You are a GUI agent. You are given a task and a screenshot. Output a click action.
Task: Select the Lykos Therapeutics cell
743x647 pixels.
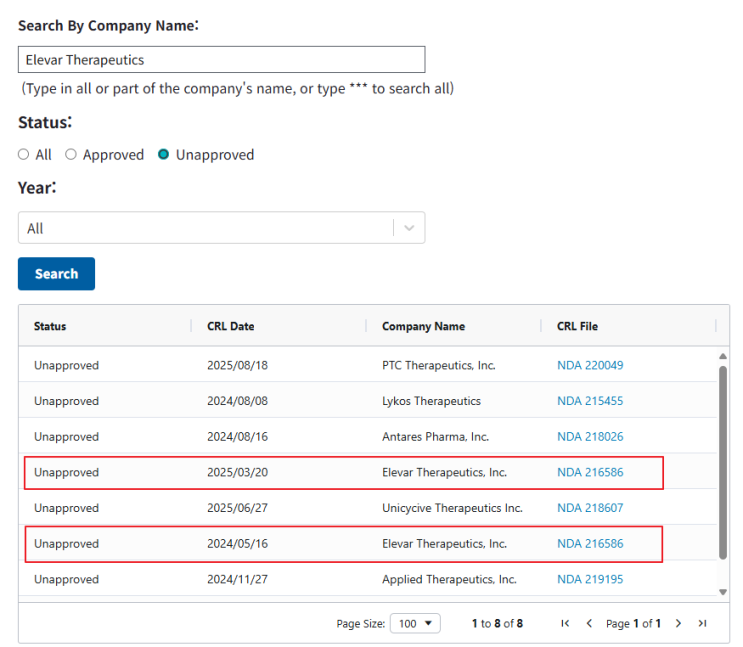pyautogui.click(x=431, y=401)
